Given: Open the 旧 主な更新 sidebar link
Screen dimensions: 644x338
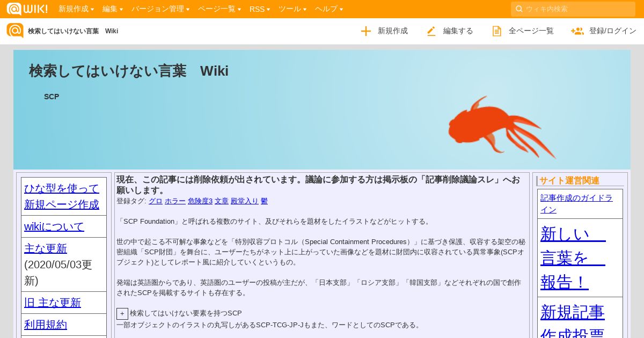Looking at the screenshot, I should [x=53, y=303].
